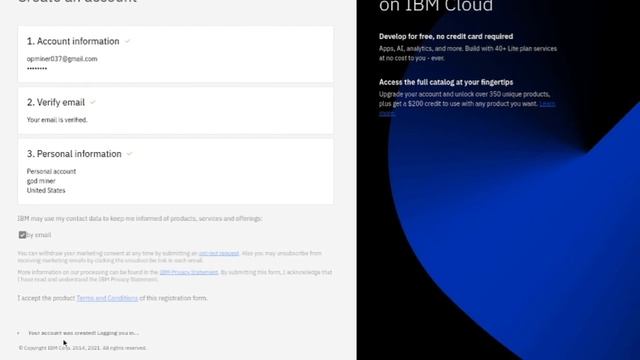Follow the Learn more link about upgrading

pos(547,104)
